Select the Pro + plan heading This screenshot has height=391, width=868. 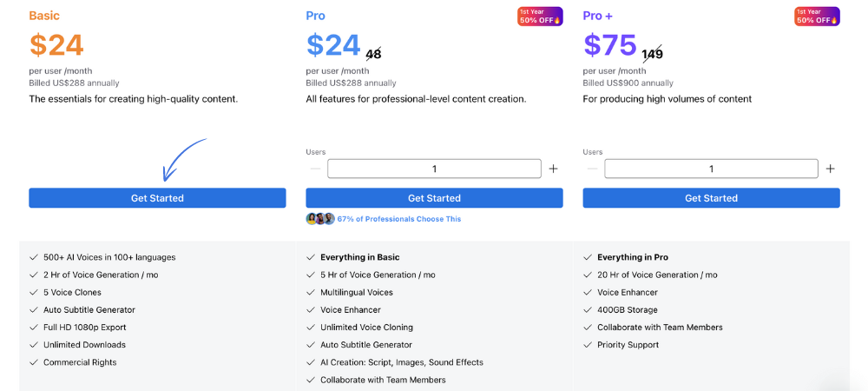(x=598, y=16)
